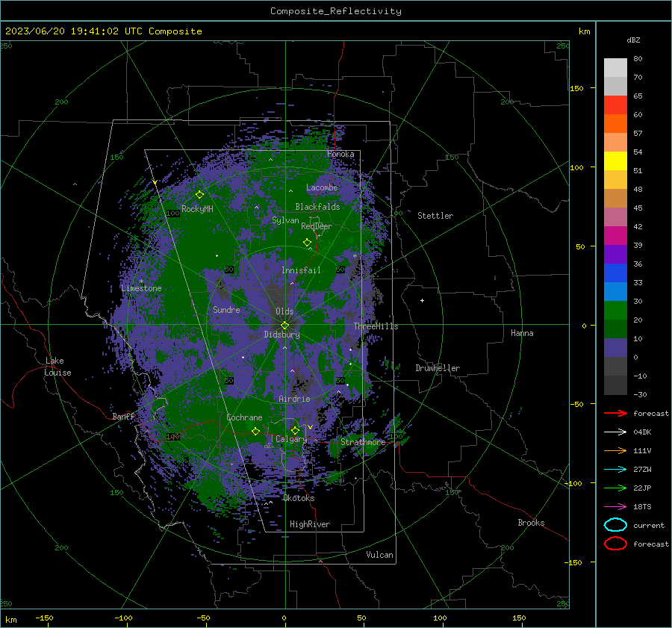The image size is (672, 628).
Task: Click the Lake Louise label
Action: (x=57, y=367)
